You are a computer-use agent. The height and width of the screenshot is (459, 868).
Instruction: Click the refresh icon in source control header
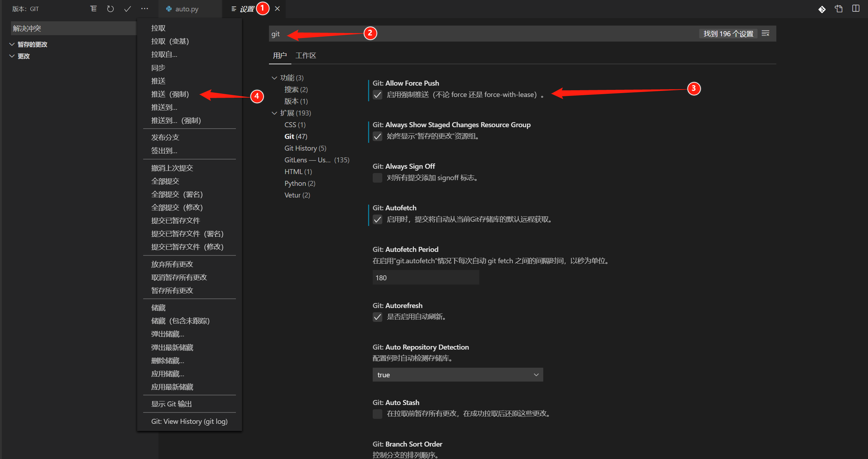pos(110,9)
